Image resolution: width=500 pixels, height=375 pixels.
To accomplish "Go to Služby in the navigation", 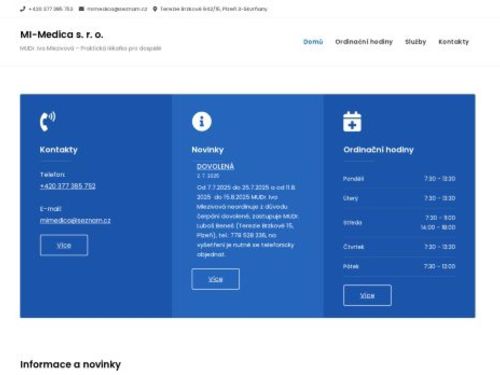I will coord(415,42).
